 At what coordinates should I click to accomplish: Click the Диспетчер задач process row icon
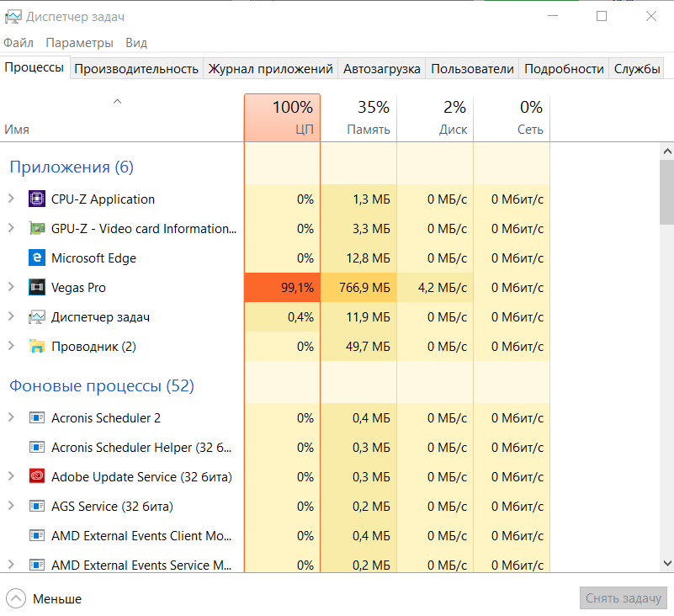tap(37, 316)
